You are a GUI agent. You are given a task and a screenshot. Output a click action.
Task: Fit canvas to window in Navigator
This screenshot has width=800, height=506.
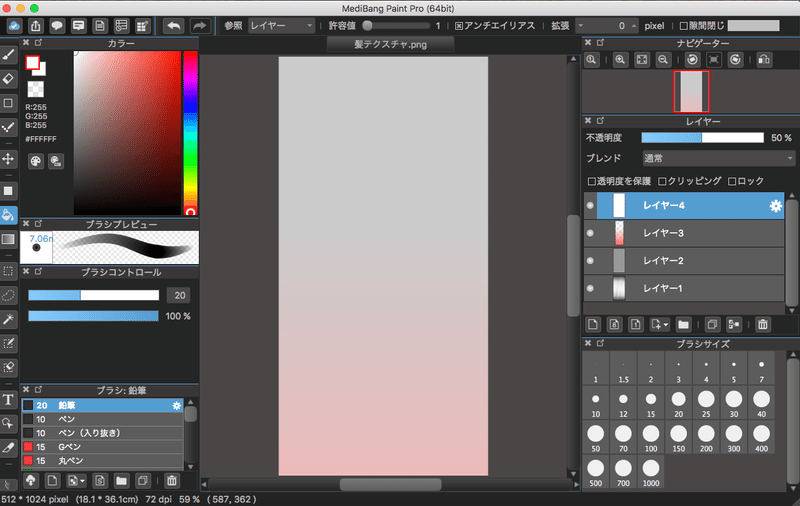click(642, 60)
